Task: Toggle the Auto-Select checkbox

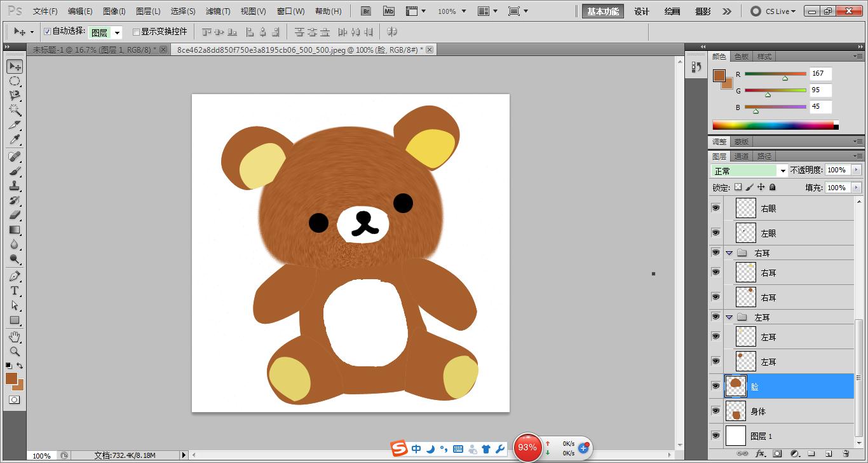Action: tap(47, 31)
